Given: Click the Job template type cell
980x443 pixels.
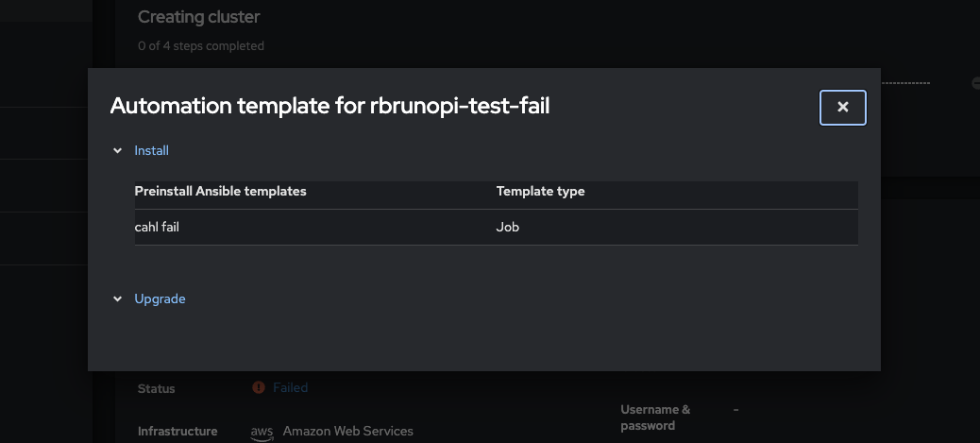Looking at the screenshot, I should coord(508,227).
